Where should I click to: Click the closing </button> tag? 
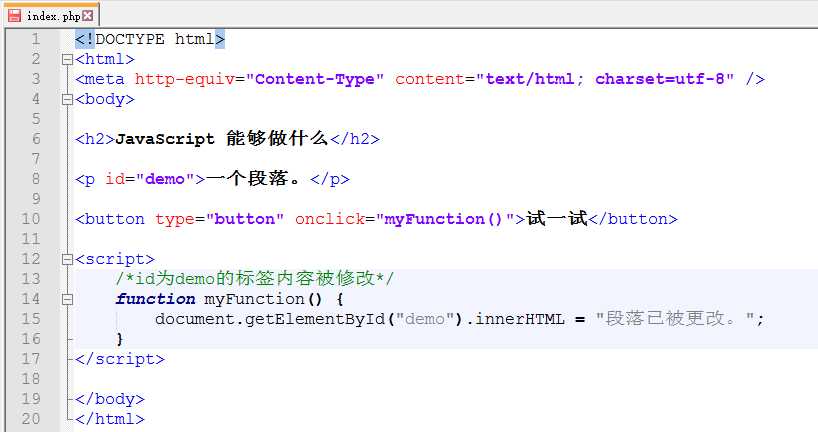coord(633,219)
